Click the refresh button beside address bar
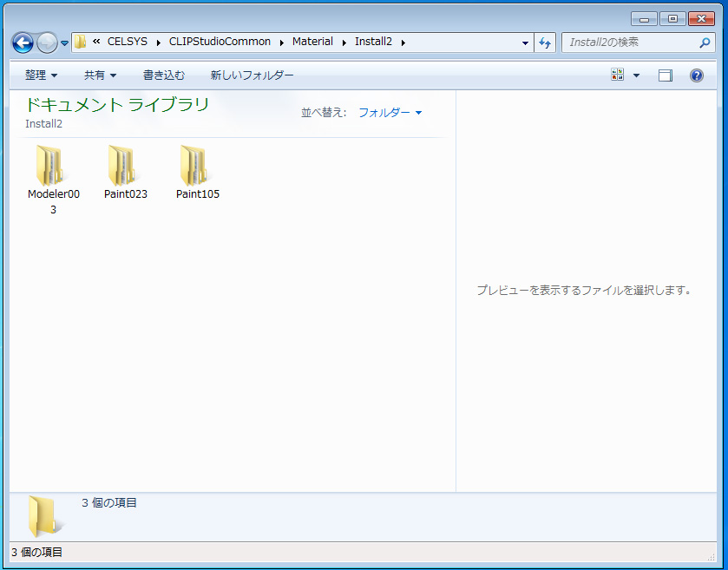Screen dimensions: 728x570 [545, 42]
